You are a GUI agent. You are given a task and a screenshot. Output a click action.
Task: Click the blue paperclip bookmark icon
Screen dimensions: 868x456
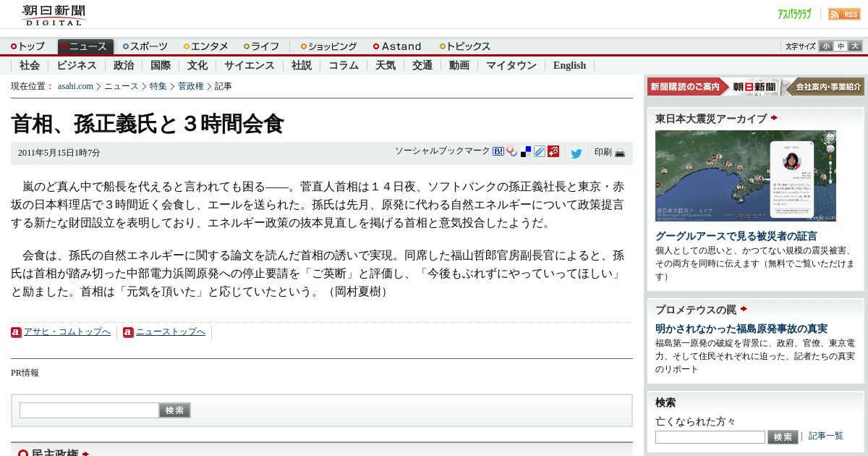(540, 151)
